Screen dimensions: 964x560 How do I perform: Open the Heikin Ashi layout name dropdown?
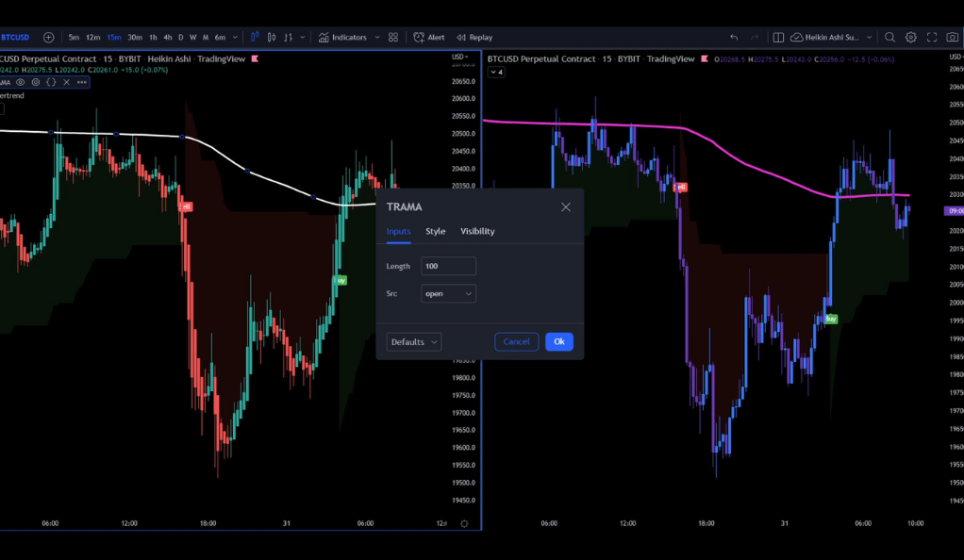pos(831,38)
